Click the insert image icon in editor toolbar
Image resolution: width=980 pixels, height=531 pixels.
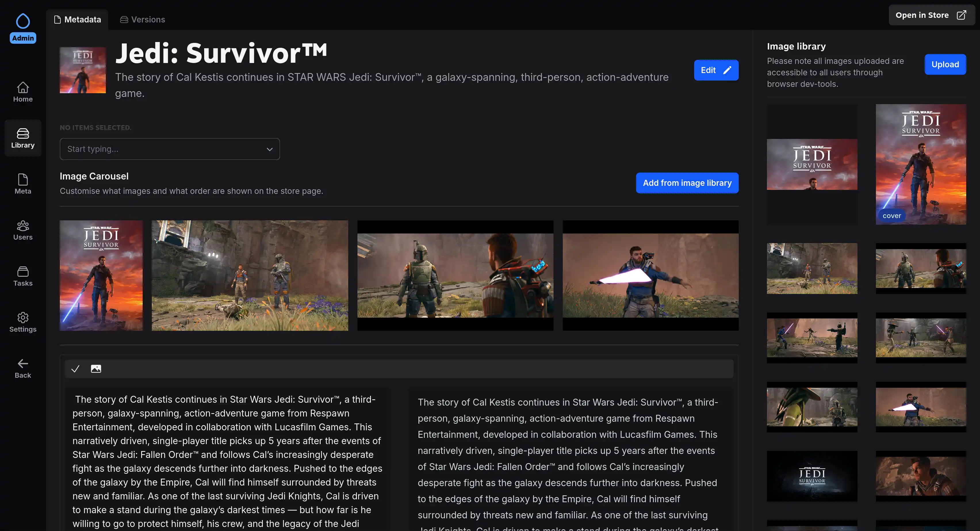(96, 368)
